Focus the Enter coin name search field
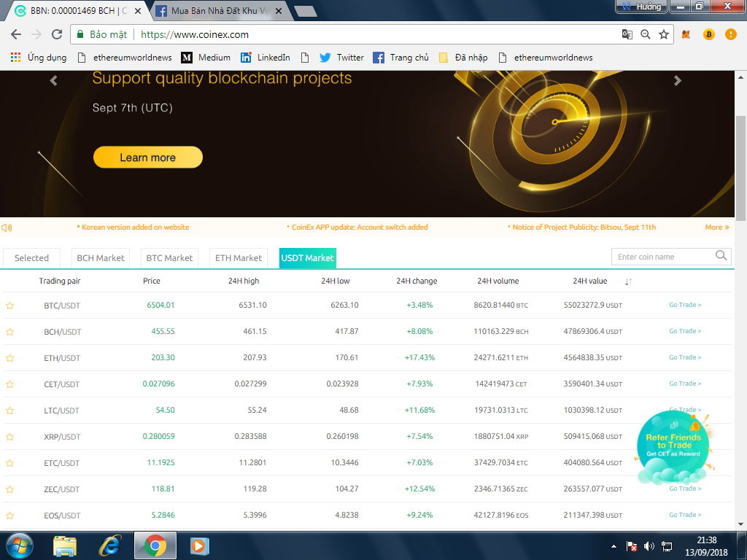 (665, 257)
